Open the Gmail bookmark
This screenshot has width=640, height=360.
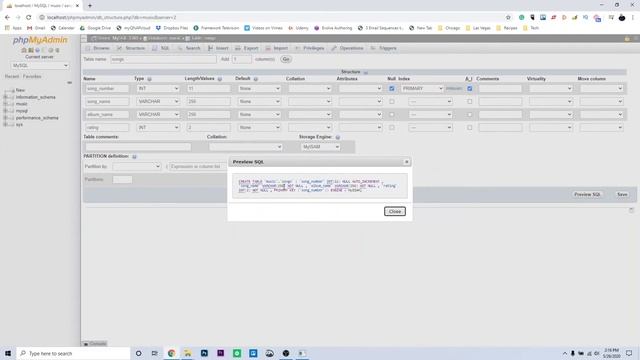36,28
